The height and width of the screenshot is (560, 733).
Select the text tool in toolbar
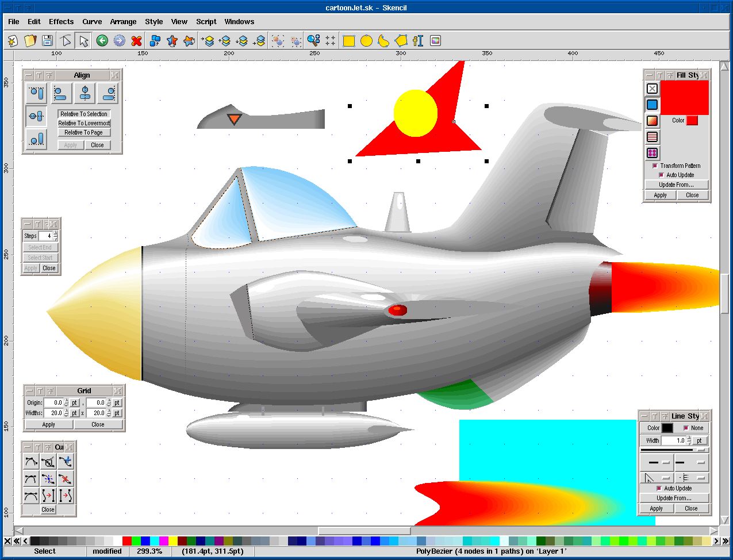(419, 40)
